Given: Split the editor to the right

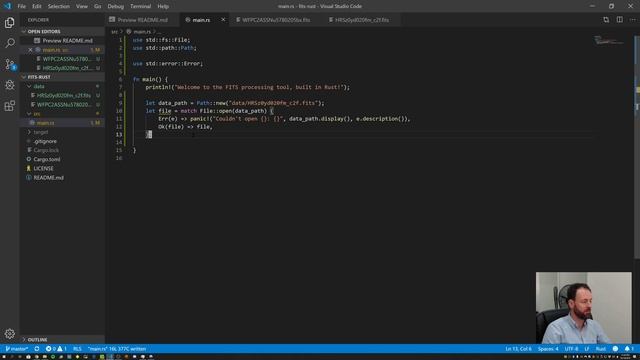Looking at the screenshot, I should click(x=620, y=20).
